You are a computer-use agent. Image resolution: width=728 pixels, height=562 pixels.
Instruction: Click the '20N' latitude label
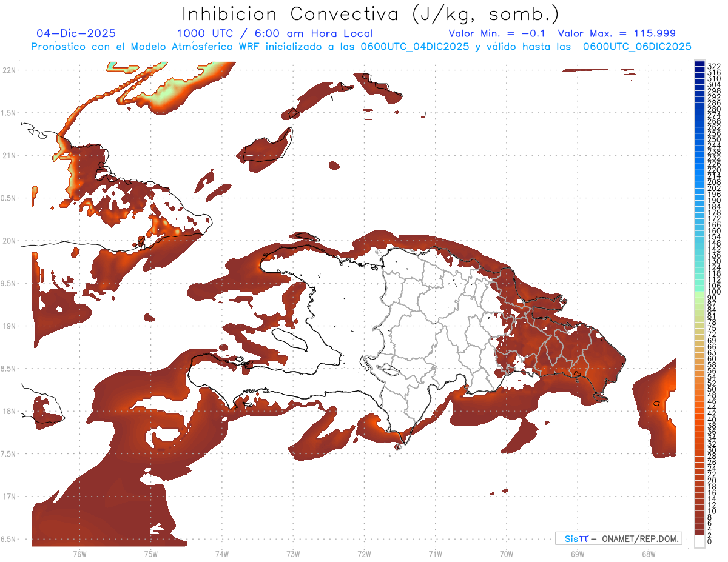pos(8,241)
